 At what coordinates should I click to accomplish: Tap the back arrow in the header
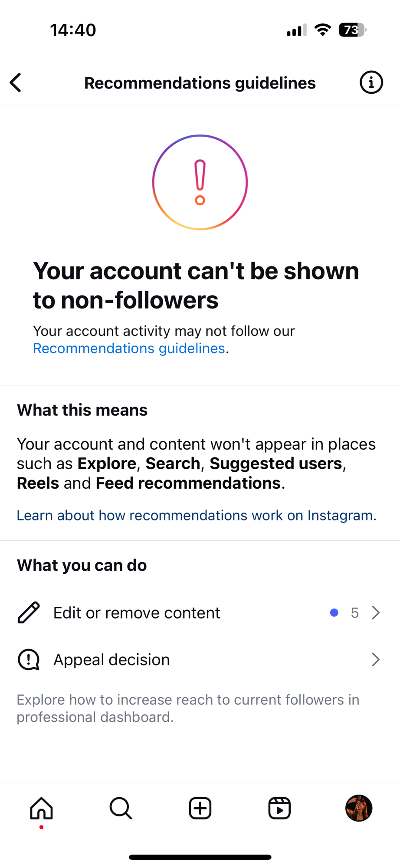click(x=16, y=82)
